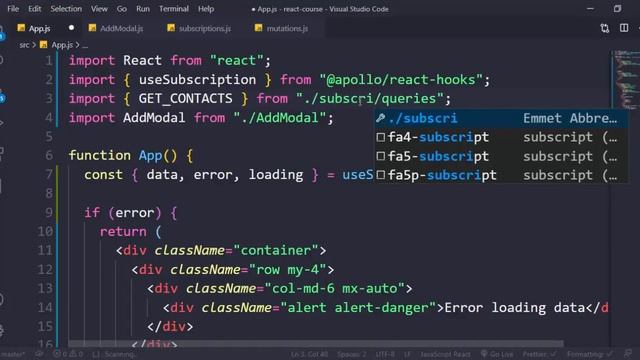Switch to the AddModal.js tab
Screen dimensions: 640x360
(x=121, y=28)
